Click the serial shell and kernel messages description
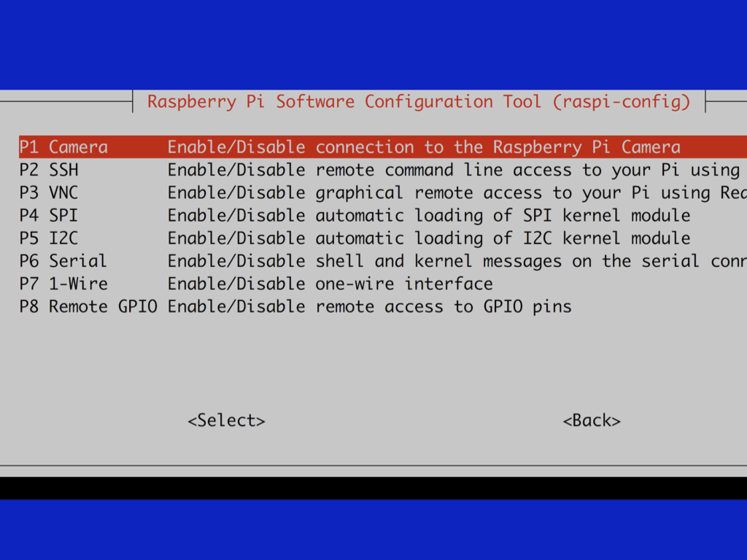Image resolution: width=747 pixels, height=560 pixels. click(457, 261)
